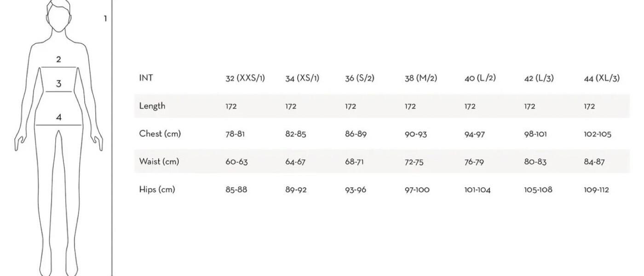The width and height of the screenshot is (644, 276).
Task: Click the 36 (S/2) size header
Action: click(x=360, y=78)
